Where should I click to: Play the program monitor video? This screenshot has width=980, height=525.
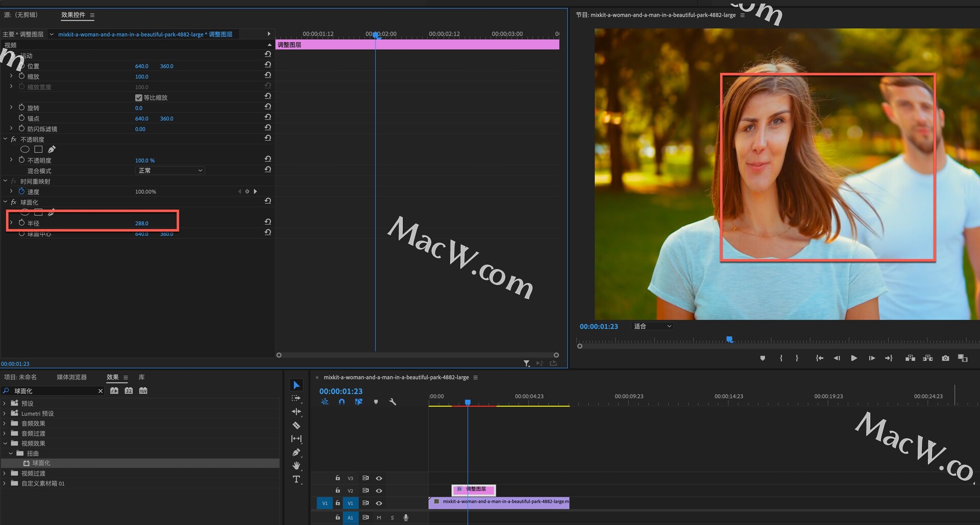[853, 359]
